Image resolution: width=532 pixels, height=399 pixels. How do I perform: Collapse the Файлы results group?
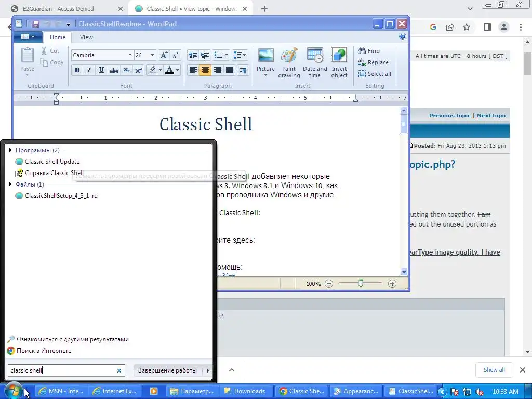click(10, 184)
